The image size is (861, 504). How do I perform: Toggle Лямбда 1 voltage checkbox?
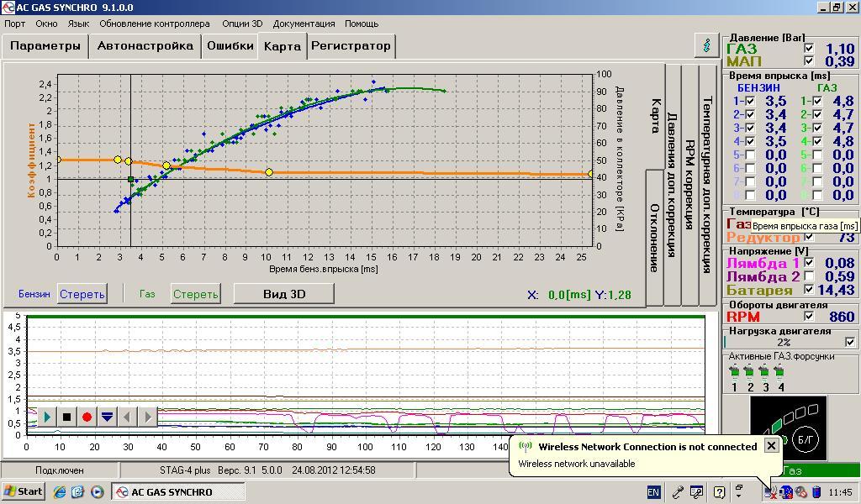[x=809, y=263]
